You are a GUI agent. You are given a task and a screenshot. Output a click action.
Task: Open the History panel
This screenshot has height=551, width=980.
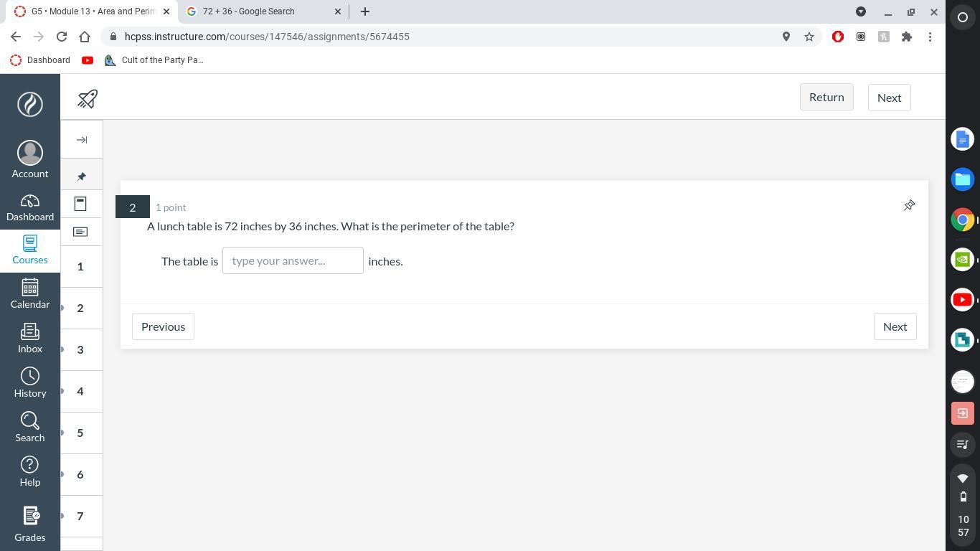30,383
